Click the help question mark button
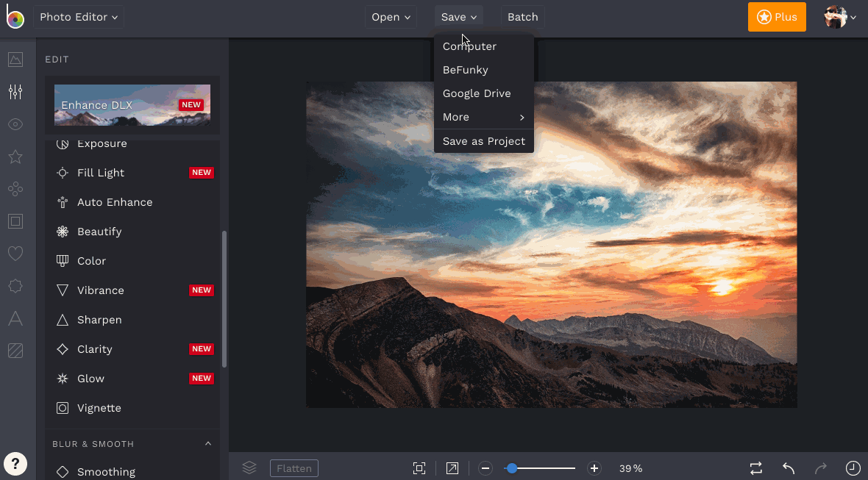 (15, 463)
